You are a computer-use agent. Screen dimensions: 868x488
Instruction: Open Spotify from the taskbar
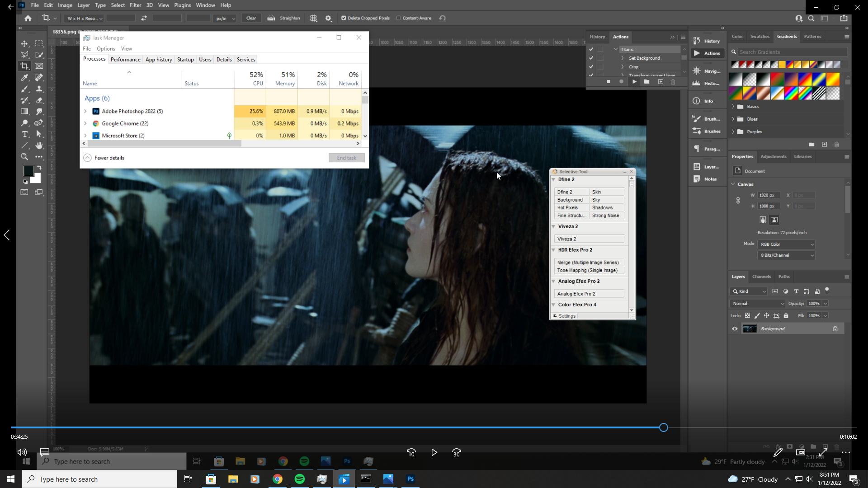click(299, 479)
